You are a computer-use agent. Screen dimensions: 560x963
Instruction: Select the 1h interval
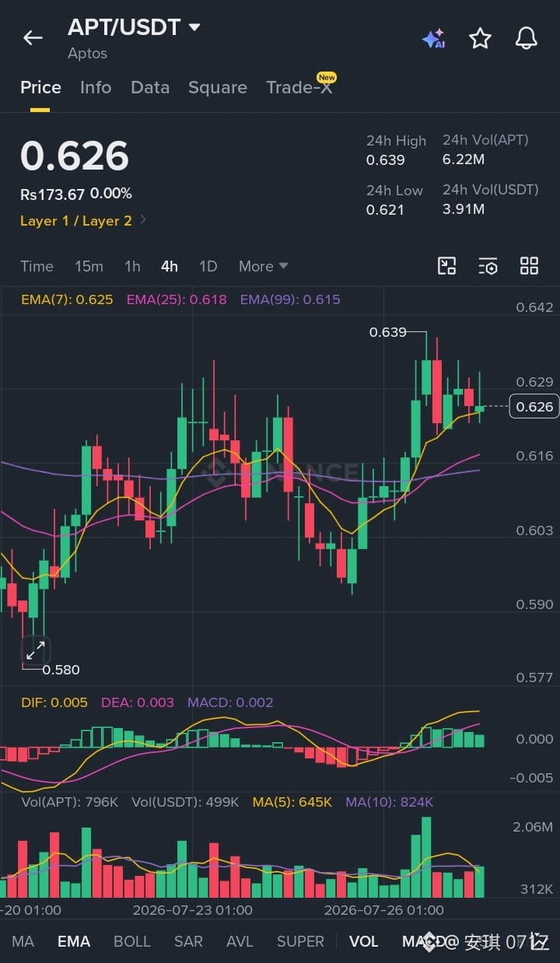pyautogui.click(x=132, y=266)
